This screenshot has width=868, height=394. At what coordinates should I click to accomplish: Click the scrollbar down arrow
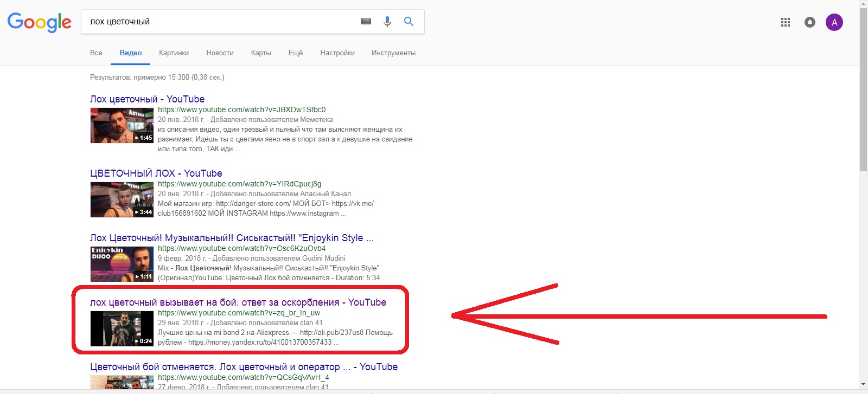tap(863, 384)
